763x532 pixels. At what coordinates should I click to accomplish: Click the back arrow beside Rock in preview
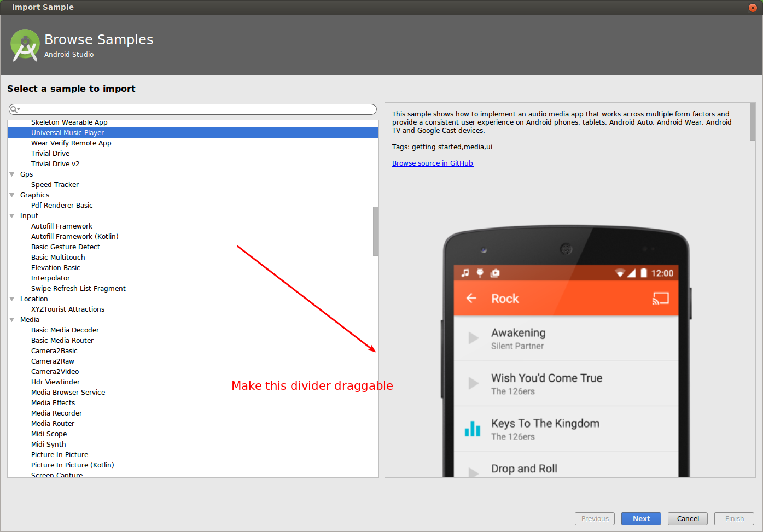click(x=471, y=299)
